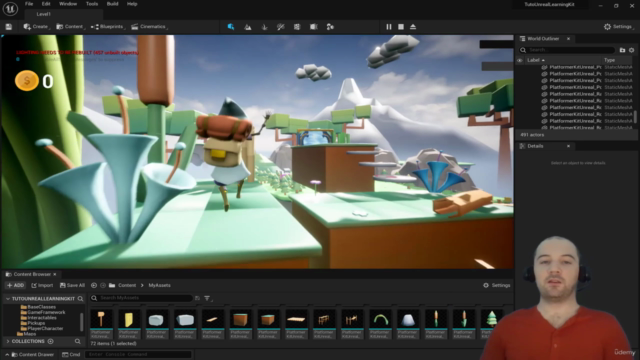Pause the play-in-editor session
640x360 pixels.
(x=389, y=27)
